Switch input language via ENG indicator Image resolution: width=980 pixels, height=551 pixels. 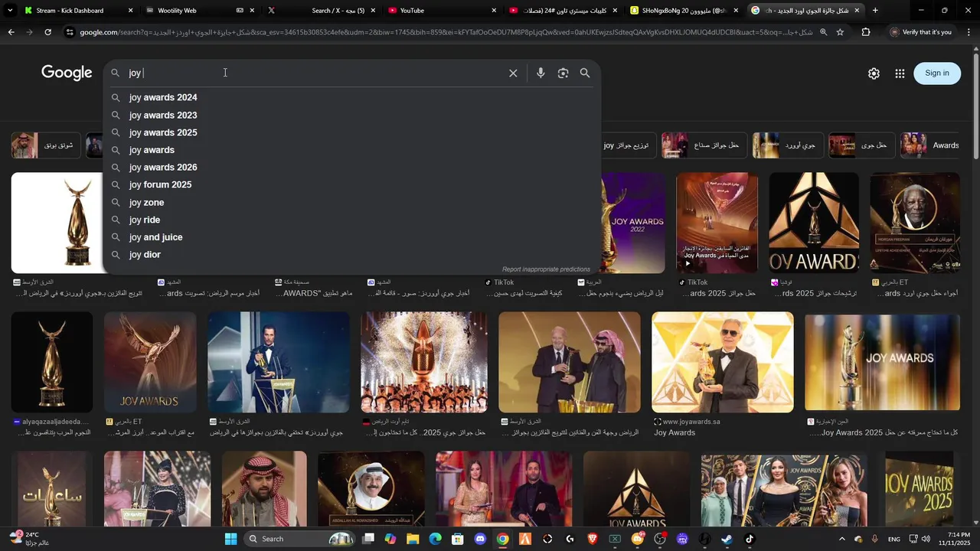[894, 540]
